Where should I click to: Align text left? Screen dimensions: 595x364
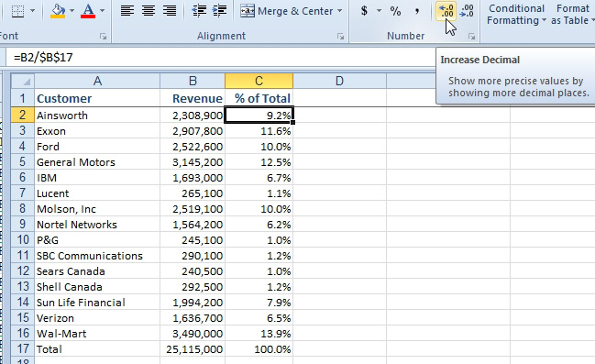(x=127, y=11)
